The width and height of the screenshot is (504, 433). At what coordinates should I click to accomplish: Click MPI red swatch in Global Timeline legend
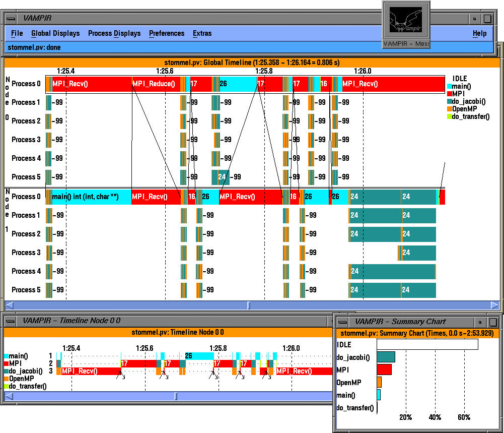coord(449,94)
